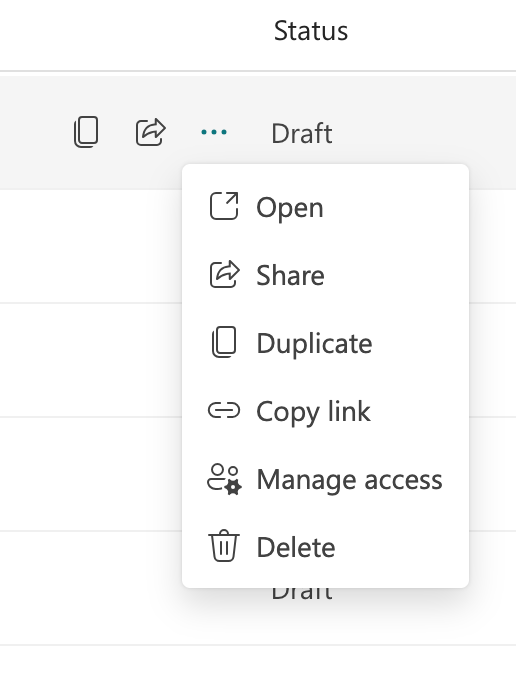Click the people-with-gear icon in the menu
Viewport: 516px width, 686px height.
pos(224,480)
